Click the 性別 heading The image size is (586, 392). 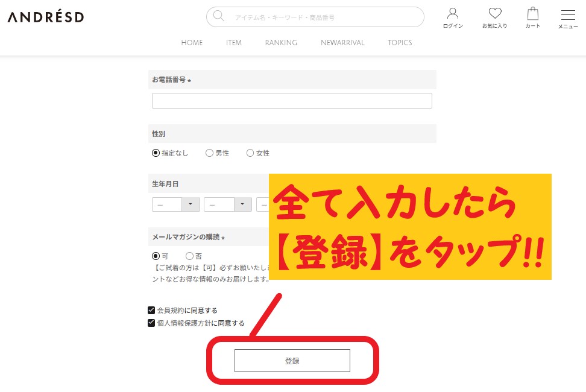pos(159,134)
